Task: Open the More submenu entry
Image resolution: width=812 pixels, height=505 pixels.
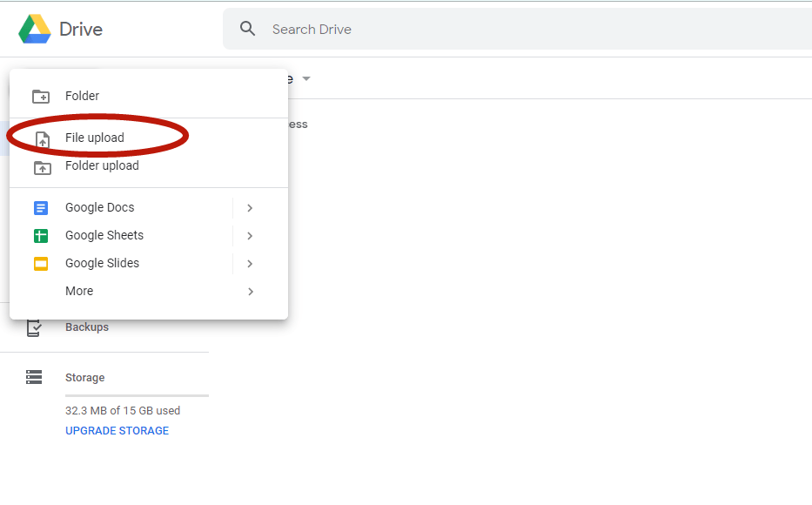Action: tap(149, 291)
